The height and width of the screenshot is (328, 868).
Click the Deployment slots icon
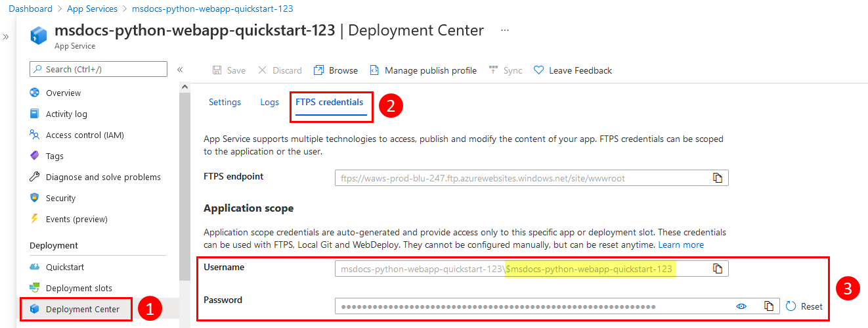tap(35, 288)
